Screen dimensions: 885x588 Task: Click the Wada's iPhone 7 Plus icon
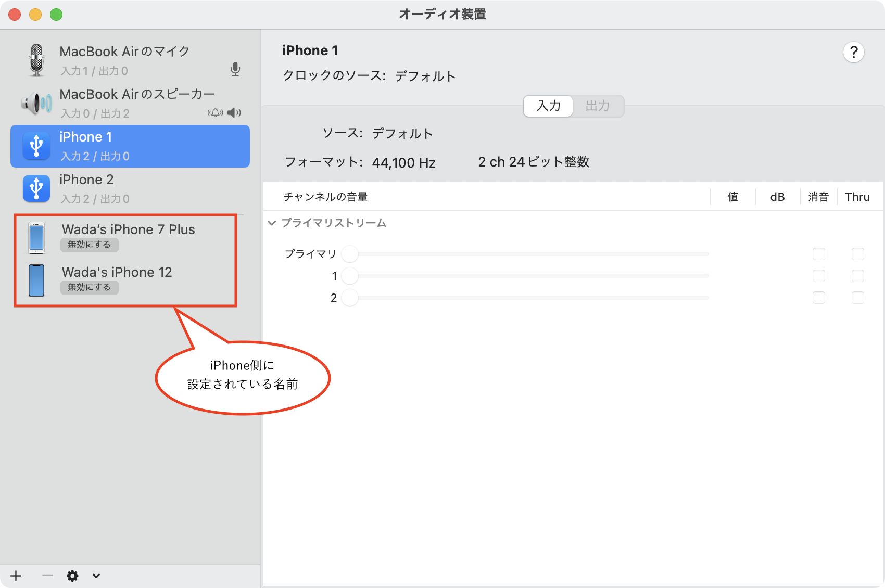click(x=36, y=238)
